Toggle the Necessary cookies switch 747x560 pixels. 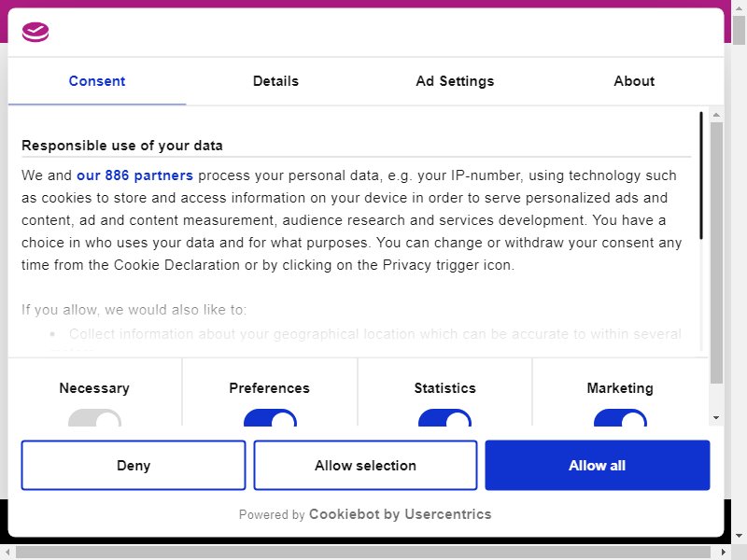click(95, 417)
